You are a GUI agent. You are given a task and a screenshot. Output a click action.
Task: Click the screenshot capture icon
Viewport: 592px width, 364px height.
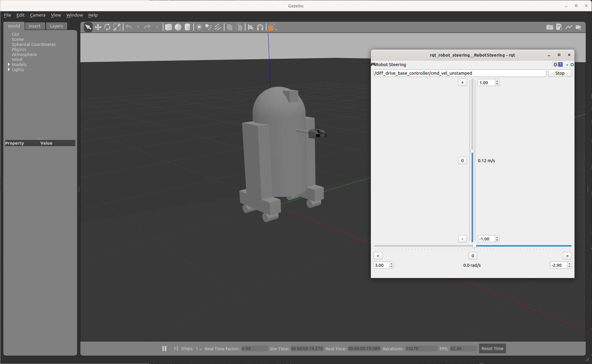click(549, 27)
